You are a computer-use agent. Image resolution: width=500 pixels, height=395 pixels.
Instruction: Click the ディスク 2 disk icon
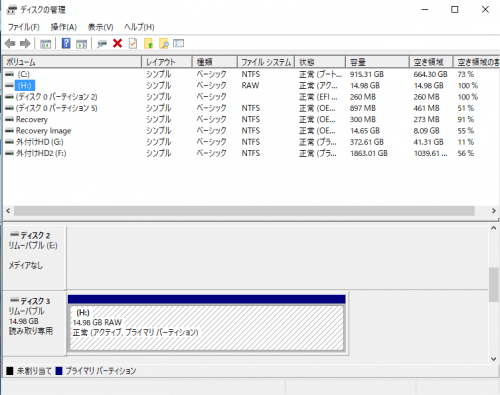point(14,235)
